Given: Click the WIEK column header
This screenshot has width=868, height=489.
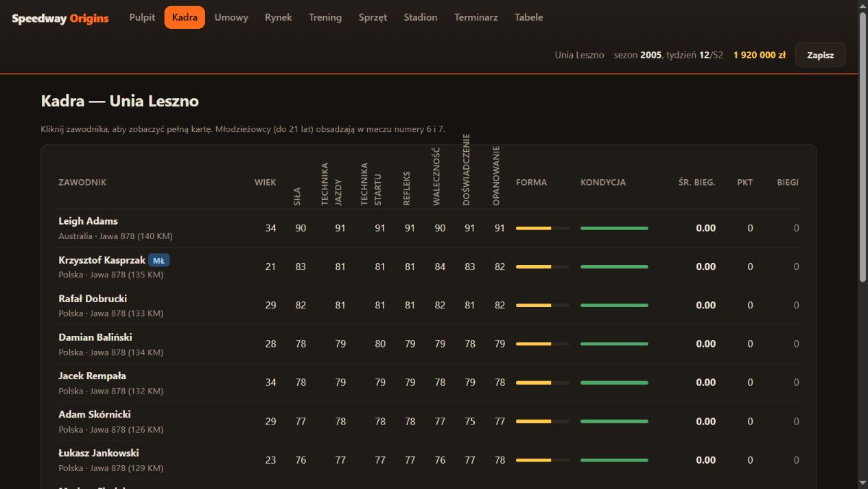Looking at the screenshot, I should point(265,182).
